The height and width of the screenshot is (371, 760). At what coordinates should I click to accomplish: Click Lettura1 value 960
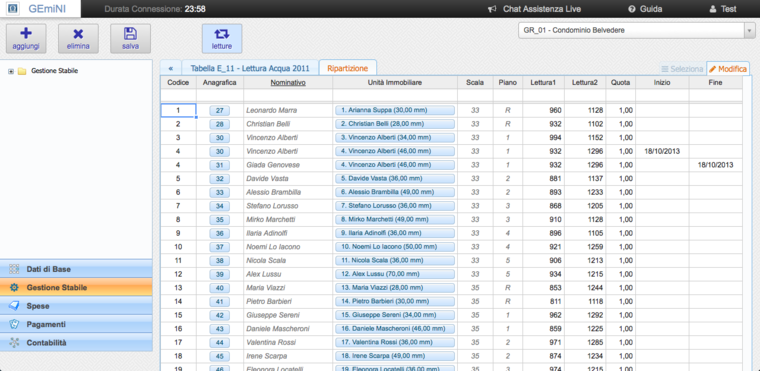[555, 111]
